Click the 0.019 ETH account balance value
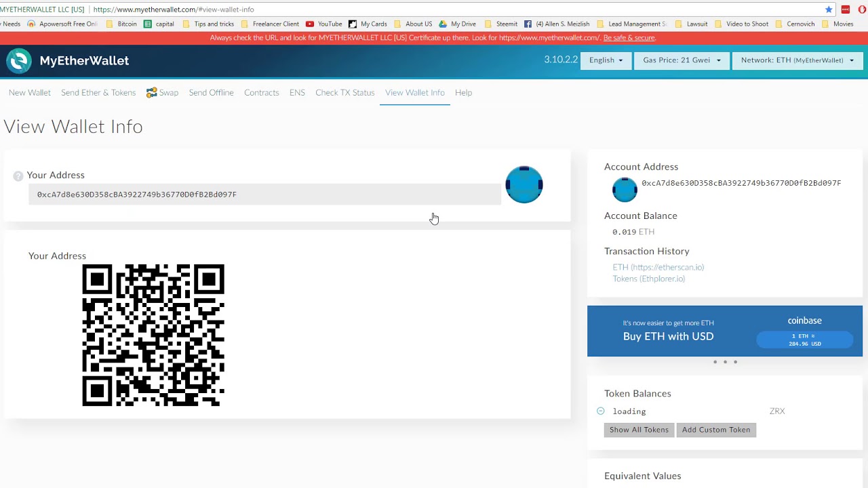The height and width of the screenshot is (488, 868). [x=633, y=232]
